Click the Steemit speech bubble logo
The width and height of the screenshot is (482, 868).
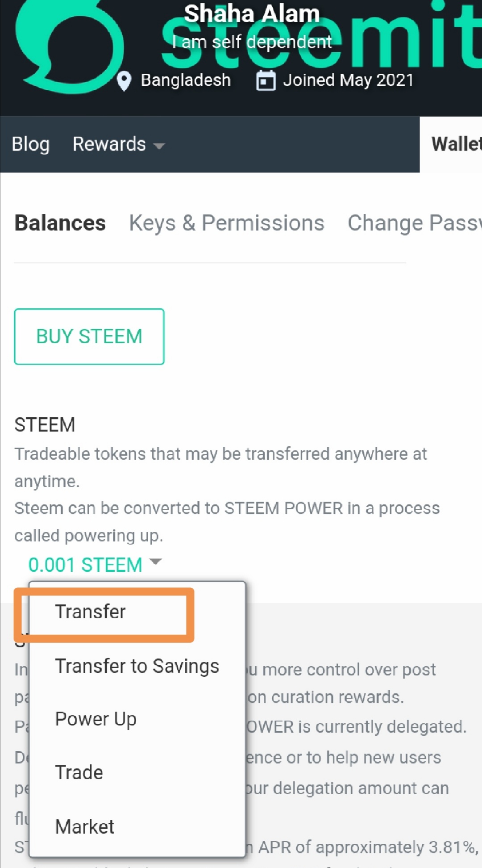67,45
